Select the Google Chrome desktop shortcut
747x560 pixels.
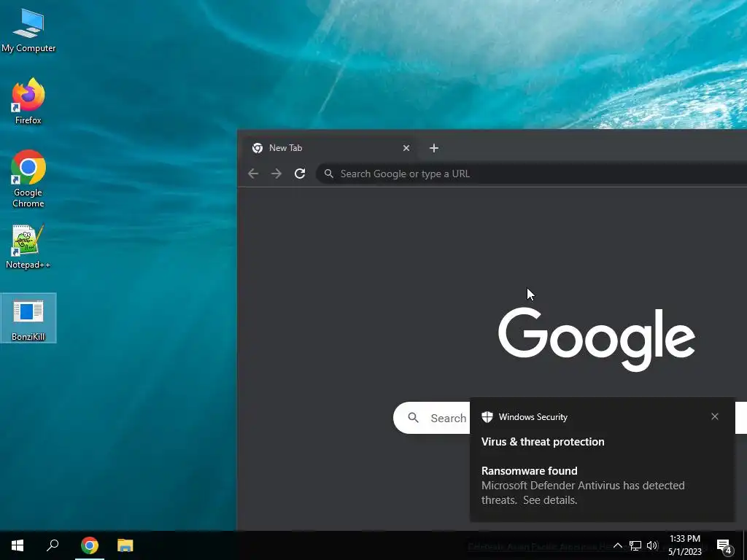[28, 179]
